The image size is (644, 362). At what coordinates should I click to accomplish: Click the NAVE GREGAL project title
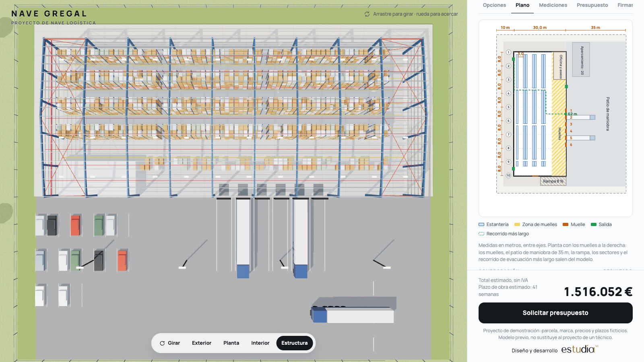(x=49, y=14)
